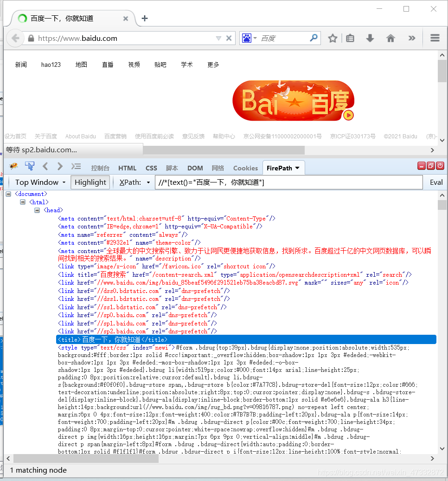
Task: Collapse the document node
Action: click(9, 194)
